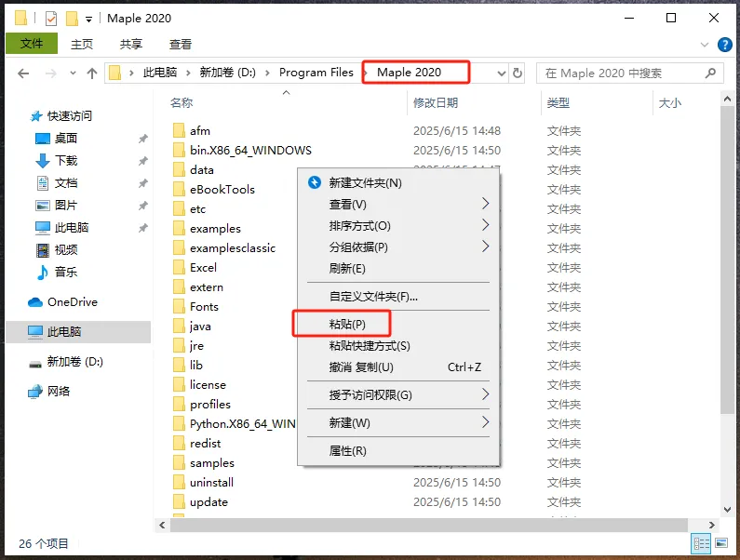Image resolution: width=740 pixels, height=560 pixels.
Task: Open the 文件 ribbon tab
Action: [x=32, y=44]
